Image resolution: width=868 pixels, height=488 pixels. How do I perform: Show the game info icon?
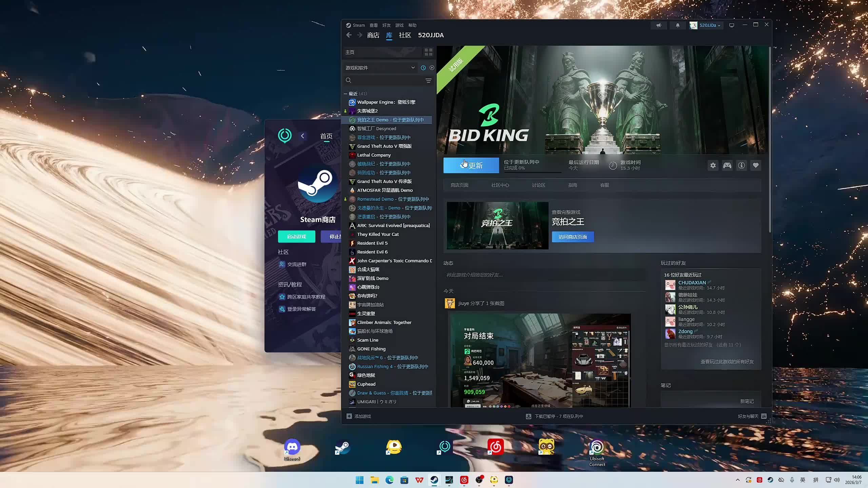742,165
